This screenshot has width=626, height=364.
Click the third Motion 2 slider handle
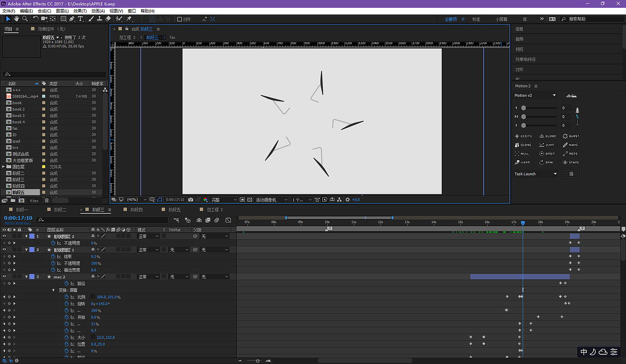[x=524, y=126]
